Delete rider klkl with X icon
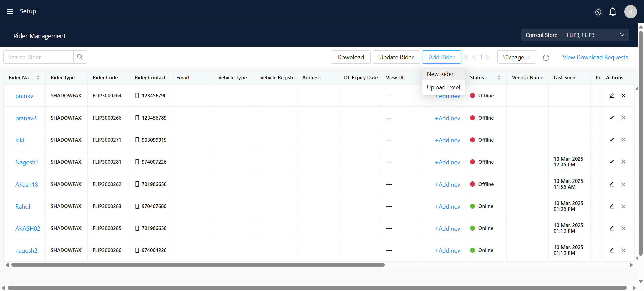Image resolution: width=644 pixels, height=291 pixels. click(623, 140)
